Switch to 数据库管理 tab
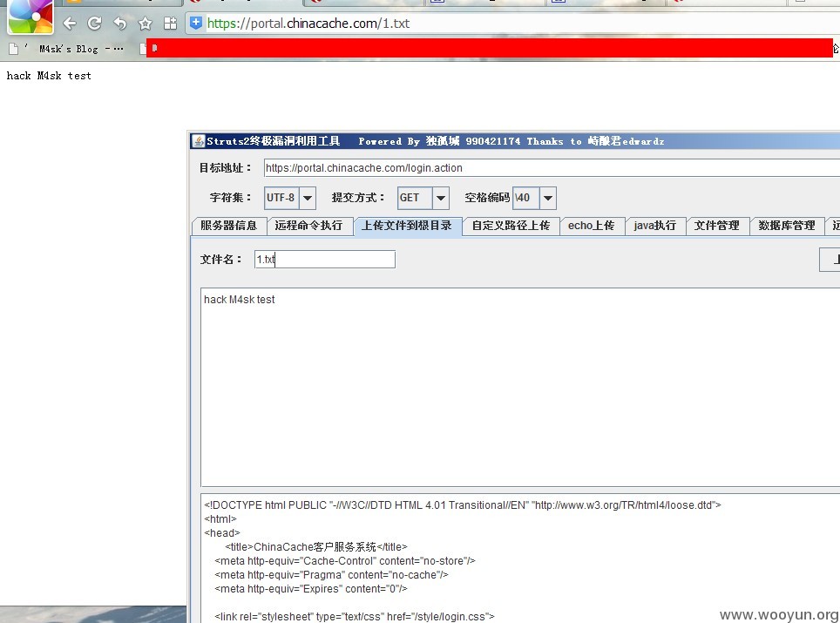 point(787,226)
